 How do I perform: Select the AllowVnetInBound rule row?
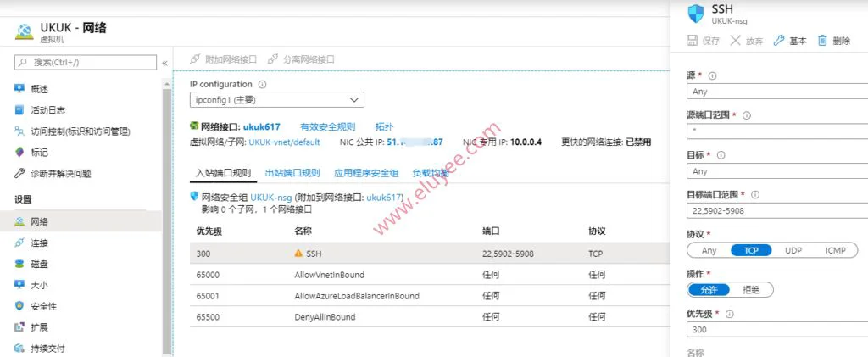point(430,275)
